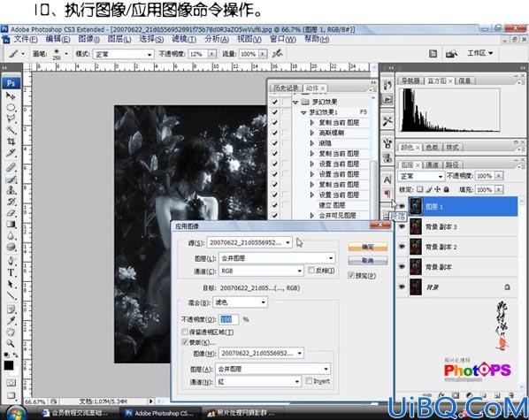Open 工作区 workspace button
This screenshot has width=529, height=420.
[479, 53]
